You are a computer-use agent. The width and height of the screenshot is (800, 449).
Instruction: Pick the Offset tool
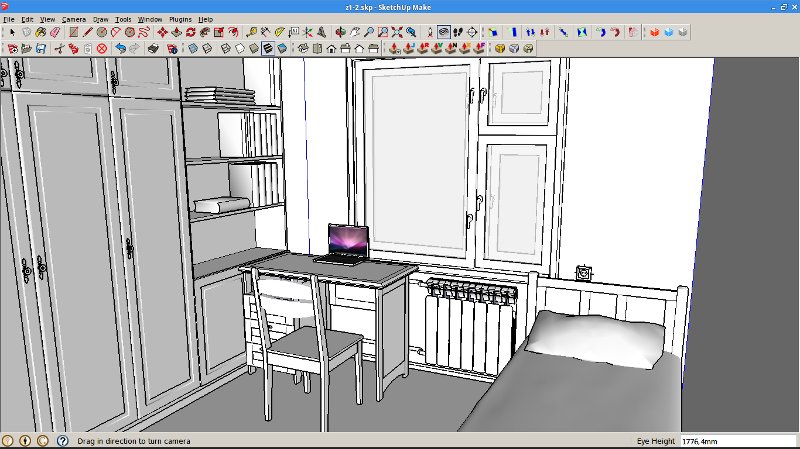point(233,32)
